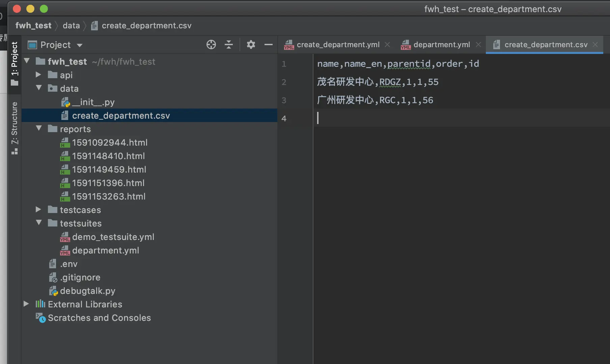The height and width of the screenshot is (364, 610).
Task: Click the locate current file target icon
Action: click(211, 44)
